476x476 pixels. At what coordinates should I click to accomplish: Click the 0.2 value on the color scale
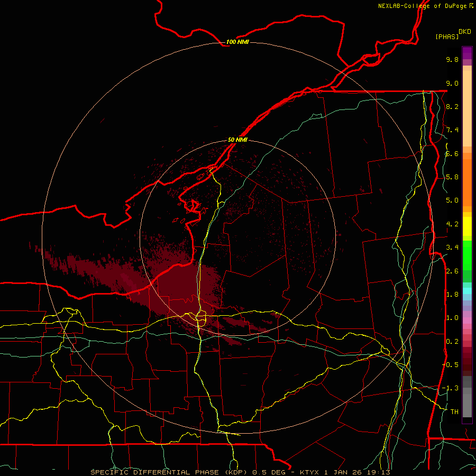452,342
